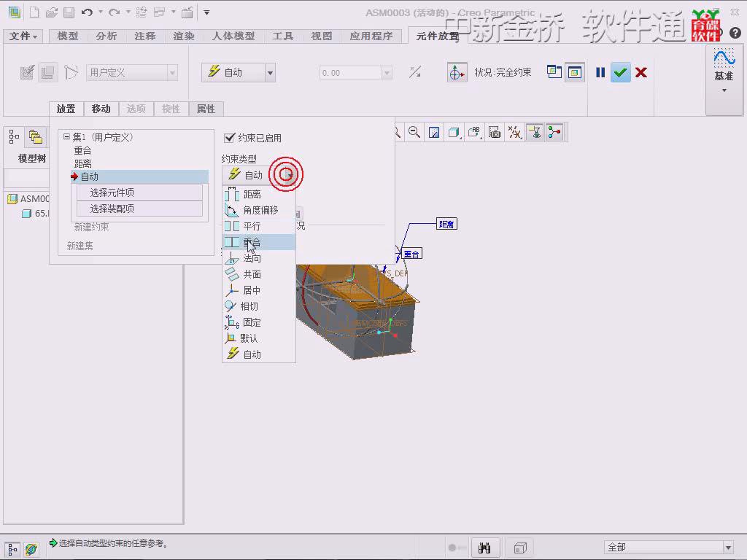
Task: Click the Refit view icon
Action: click(x=434, y=133)
